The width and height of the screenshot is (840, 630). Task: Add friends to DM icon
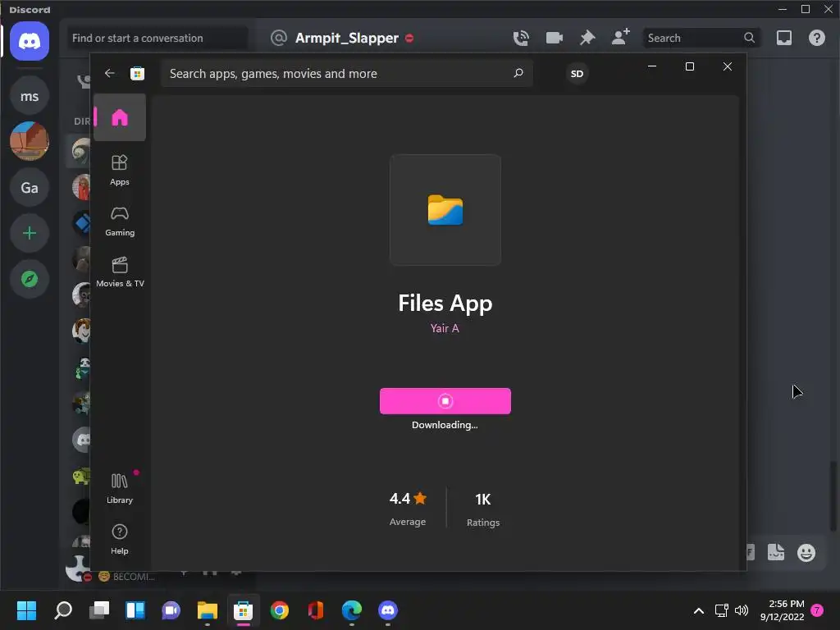[620, 38]
